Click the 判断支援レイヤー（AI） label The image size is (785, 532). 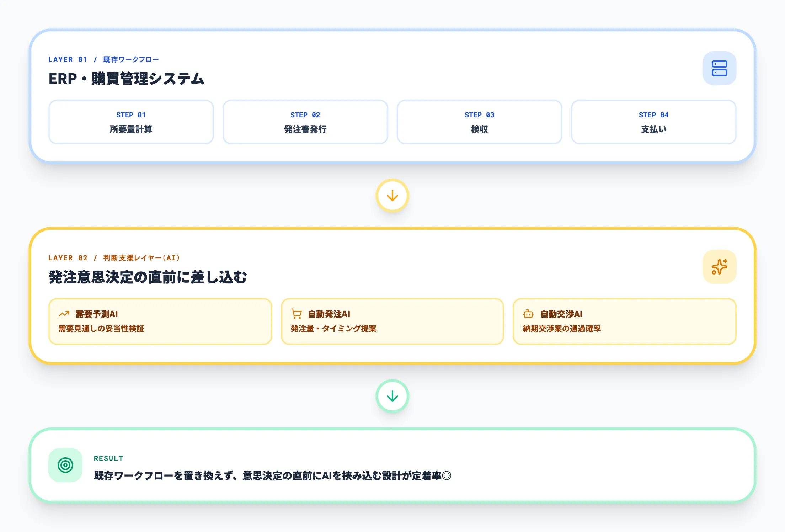(141, 258)
